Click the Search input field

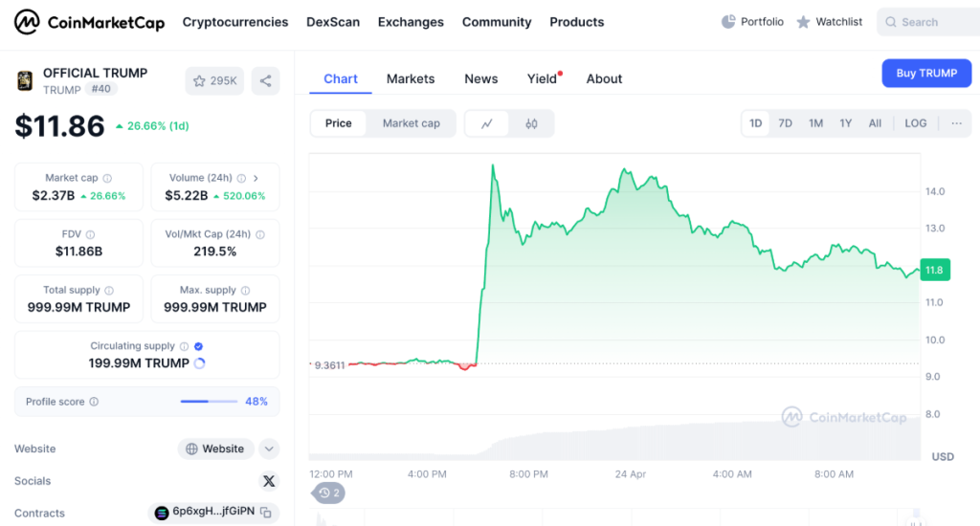pos(926,22)
